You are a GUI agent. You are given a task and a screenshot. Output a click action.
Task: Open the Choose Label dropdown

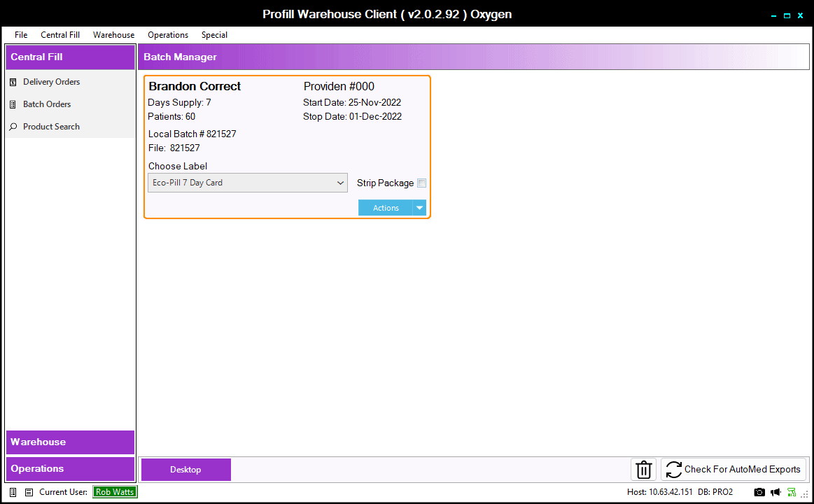coord(248,183)
